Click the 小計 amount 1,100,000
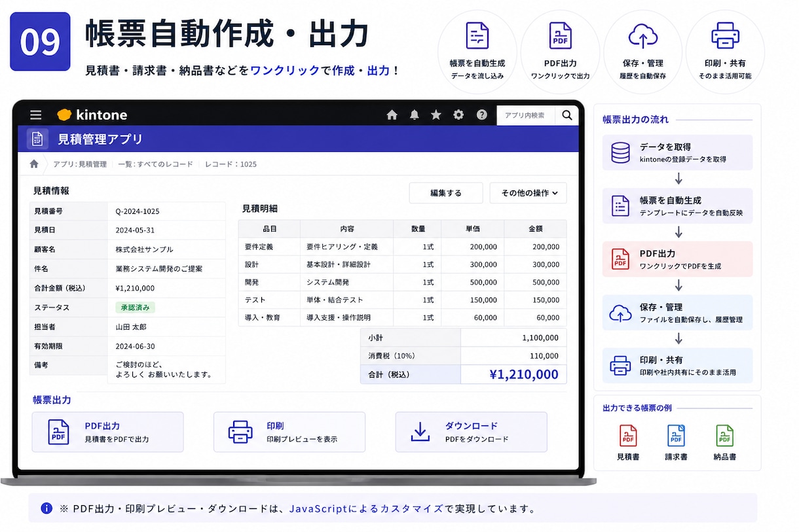Screen dimensions: 799x532 (540, 338)
